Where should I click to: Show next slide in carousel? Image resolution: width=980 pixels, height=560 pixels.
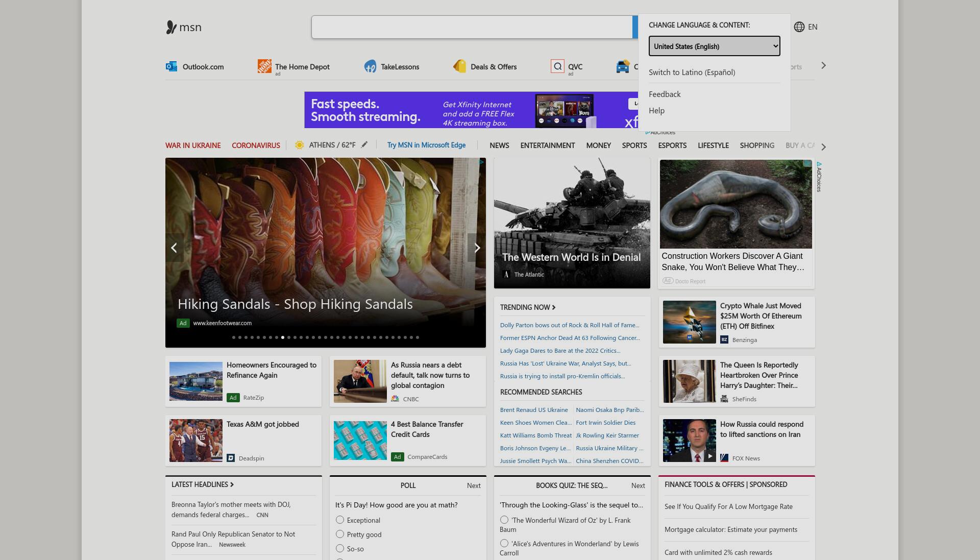(x=477, y=248)
